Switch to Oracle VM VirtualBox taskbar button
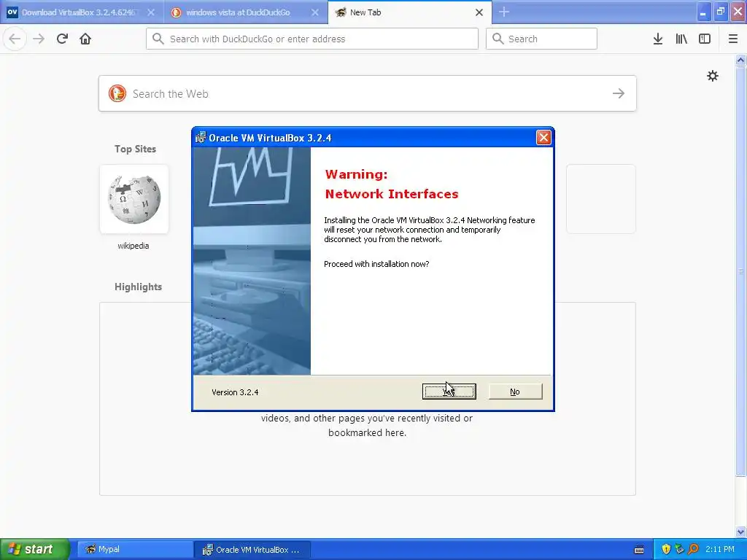This screenshot has height=560, width=747. 252,549
